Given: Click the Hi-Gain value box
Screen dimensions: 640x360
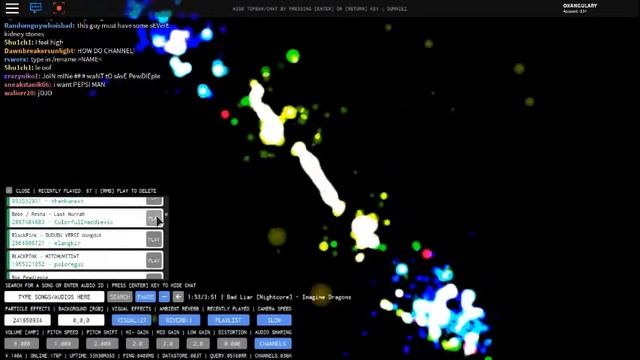Looking at the screenshot, I should (138, 344).
